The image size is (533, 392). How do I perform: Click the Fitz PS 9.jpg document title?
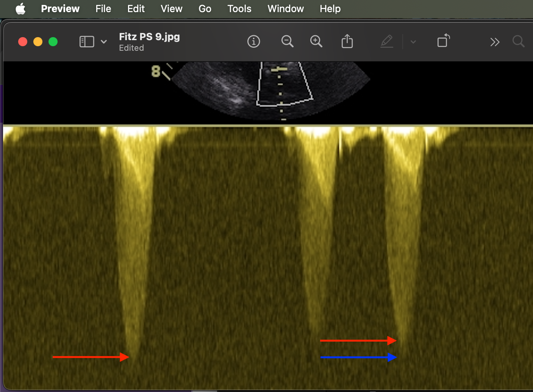149,37
